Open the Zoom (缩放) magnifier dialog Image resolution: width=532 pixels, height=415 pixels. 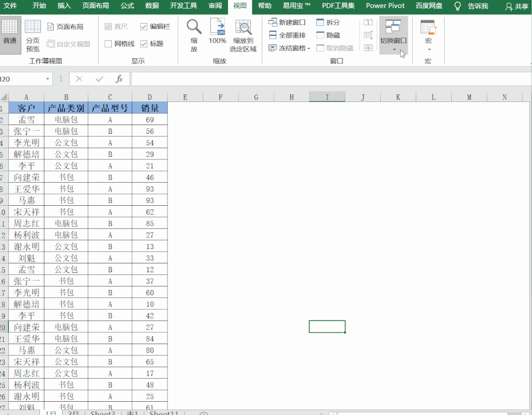coord(194,35)
